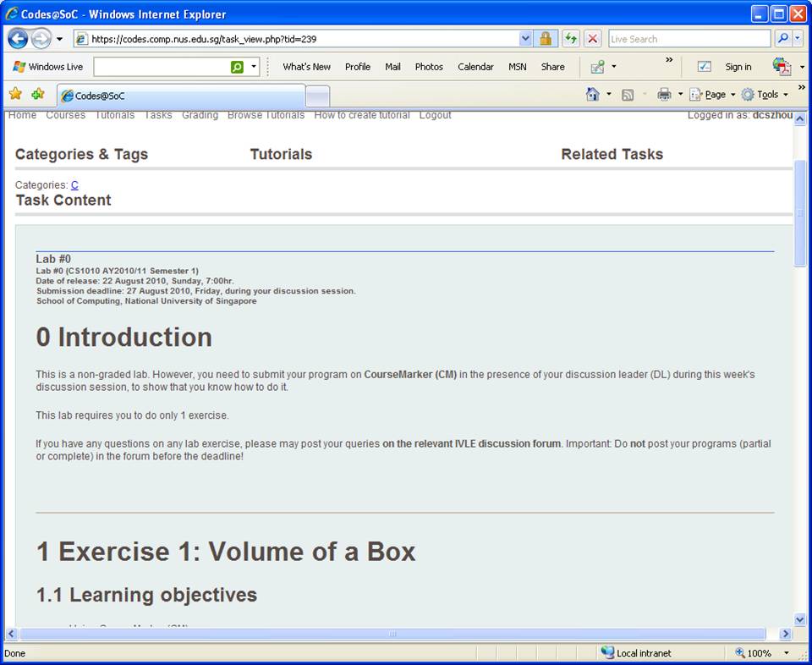Open Mail on Windows Live toolbar

(x=392, y=67)
